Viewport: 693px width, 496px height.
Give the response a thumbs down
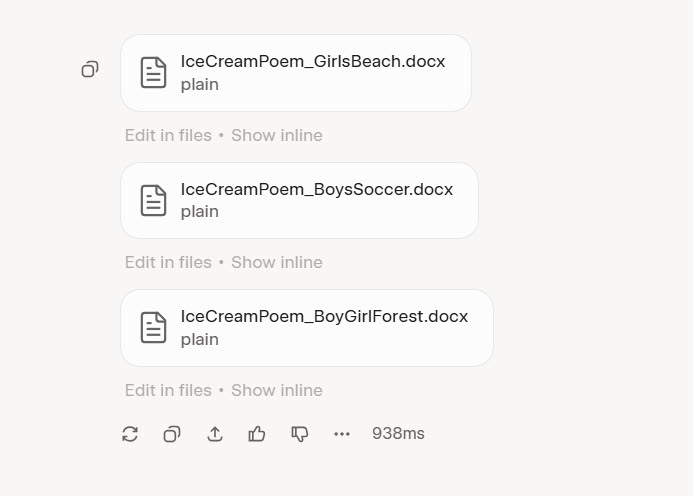299,434
